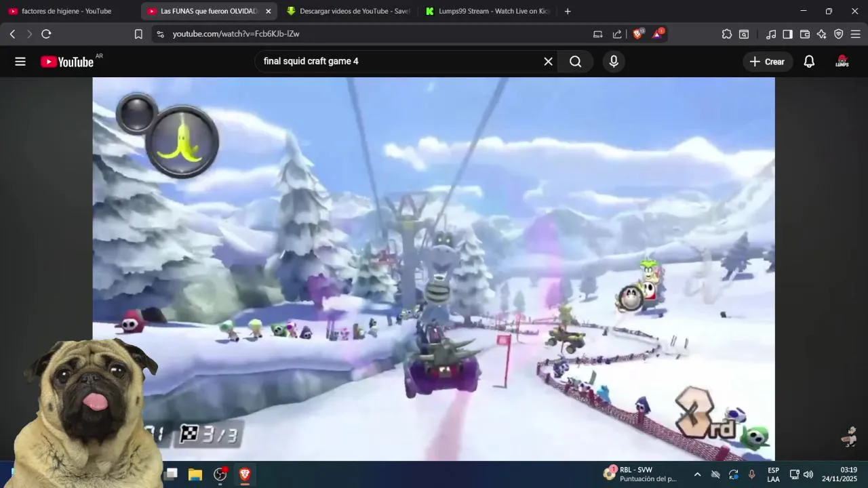The height and width of the screenshot is (488, 868).
Task: Click the Crear button
Action: pos(767,62)
